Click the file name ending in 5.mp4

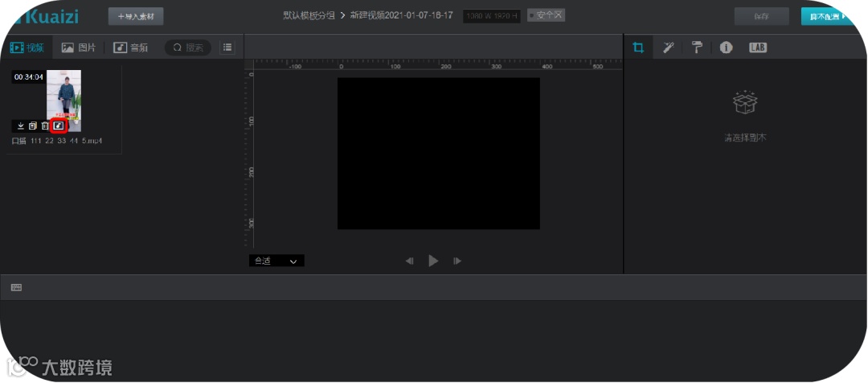click(x=57, y=141)
